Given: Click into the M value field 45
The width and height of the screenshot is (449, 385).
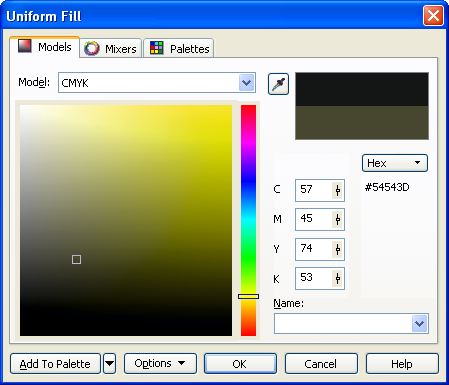Looking at the screenshot, I should (314, 219).
